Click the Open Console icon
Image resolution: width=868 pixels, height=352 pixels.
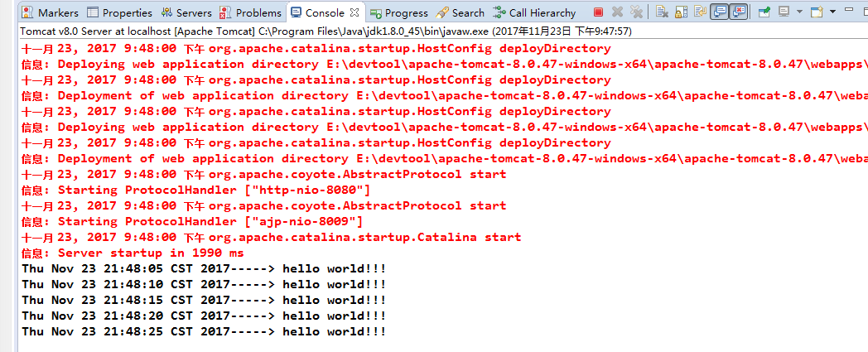click(817, 12)
